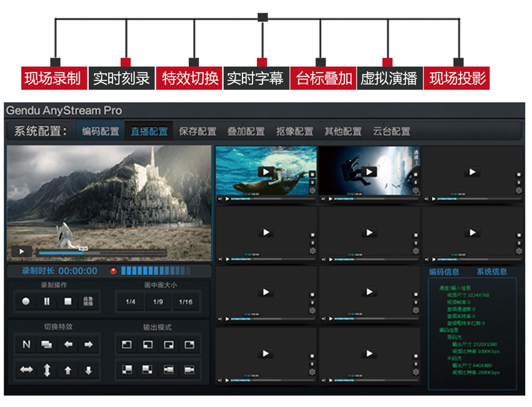Image resolution: width=532 pixels, height=407 pixels.
Task: Click the square stop icon on the astronaut video
Action: (x=416, y=174)
